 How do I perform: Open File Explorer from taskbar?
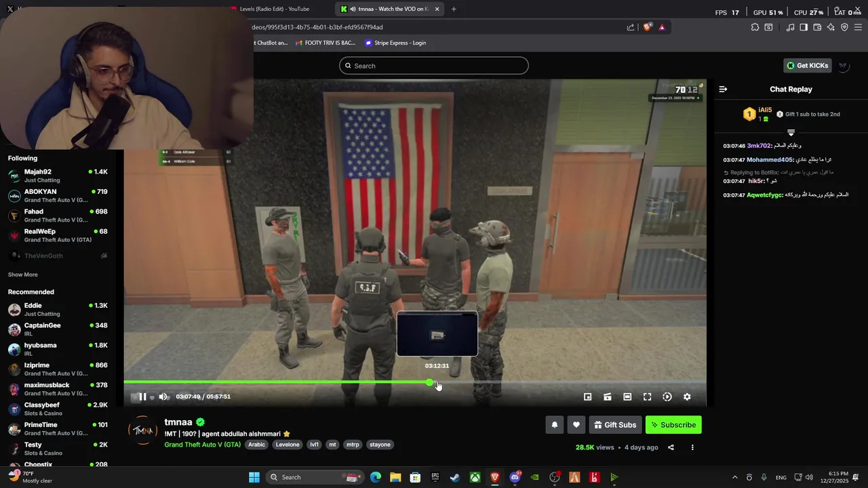[x=395, y=477]
